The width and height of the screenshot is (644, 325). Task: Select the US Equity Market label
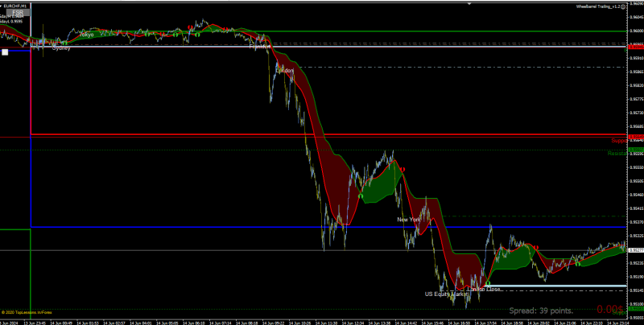(x=447, y=294)
